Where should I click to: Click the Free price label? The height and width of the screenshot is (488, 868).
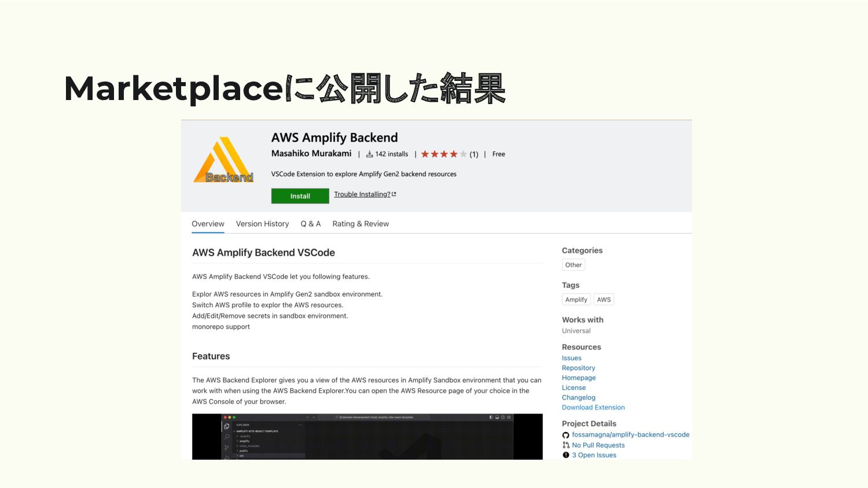point(499,154)
